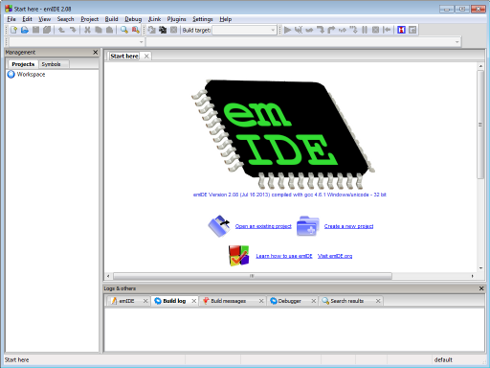Image resolution: width=490 pixels, height=368 pixels.
Task: Close the Management panel
Action: (x=95, y=52)
